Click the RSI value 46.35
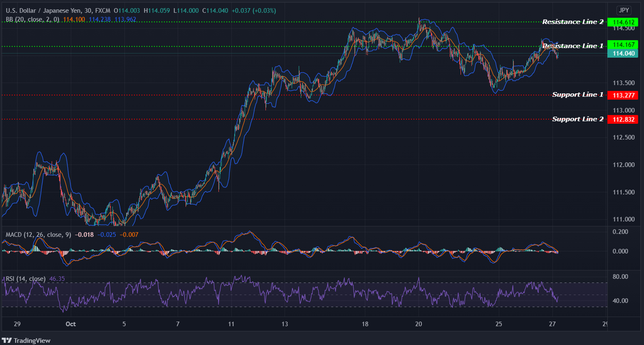Screen dimensions: 644x345 57,279
